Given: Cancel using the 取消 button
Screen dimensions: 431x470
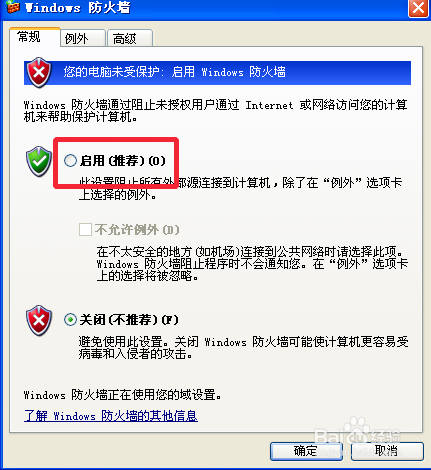Looking at the screenshot, I should 387,451.
